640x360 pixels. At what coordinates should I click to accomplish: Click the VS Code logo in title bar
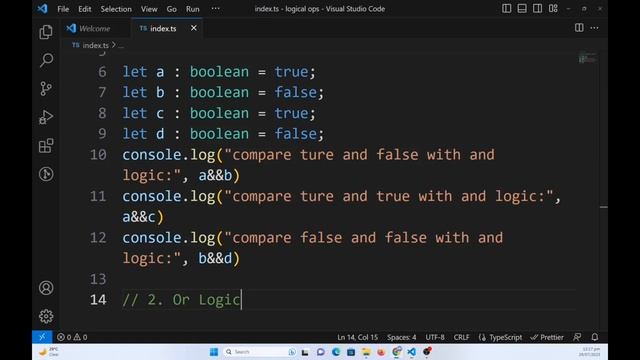click(x=42, y=9)
